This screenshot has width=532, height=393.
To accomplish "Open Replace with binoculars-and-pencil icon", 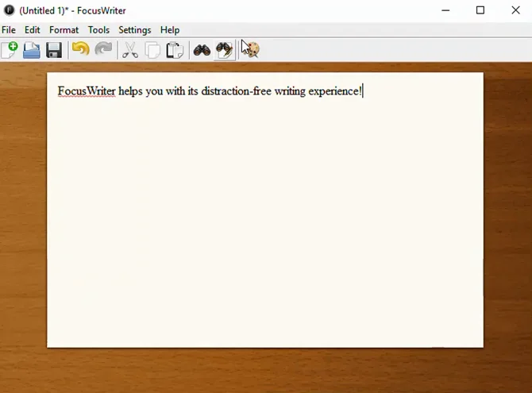I will tap(225, 50).
